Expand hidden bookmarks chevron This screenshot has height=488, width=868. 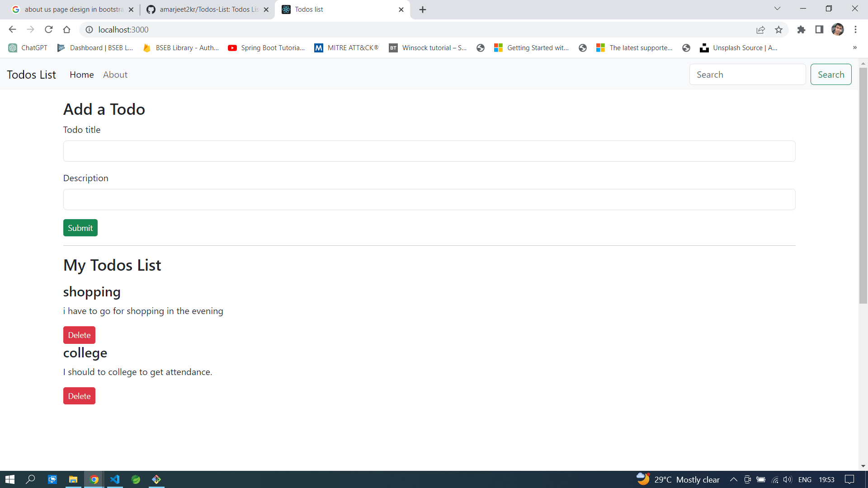coord(854,48)
